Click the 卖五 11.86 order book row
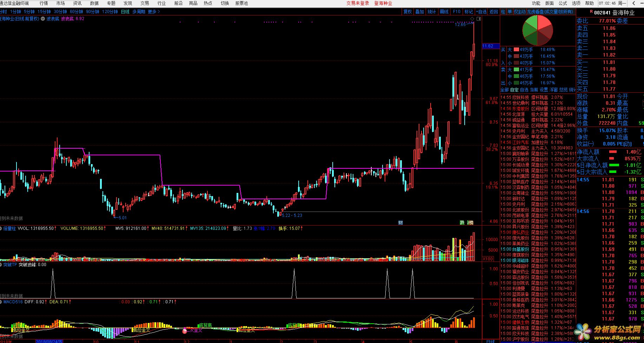Screen dimensions: 644x343 pyautogui.click(x=610, y=28)
